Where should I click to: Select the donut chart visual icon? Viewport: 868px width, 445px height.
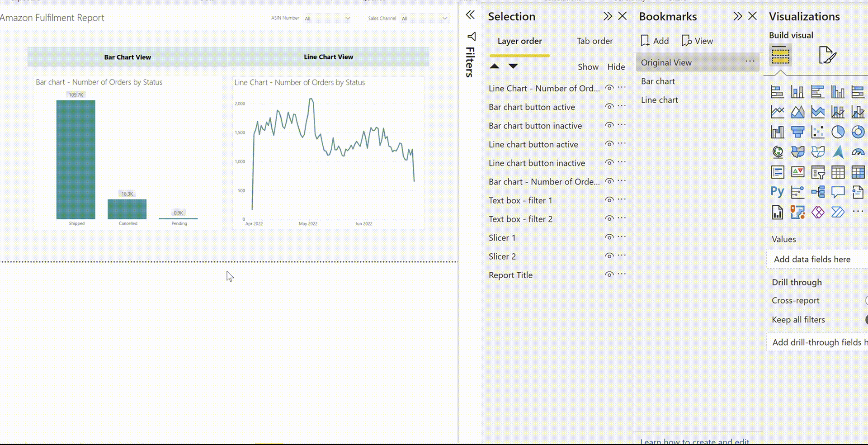point(858,132)
